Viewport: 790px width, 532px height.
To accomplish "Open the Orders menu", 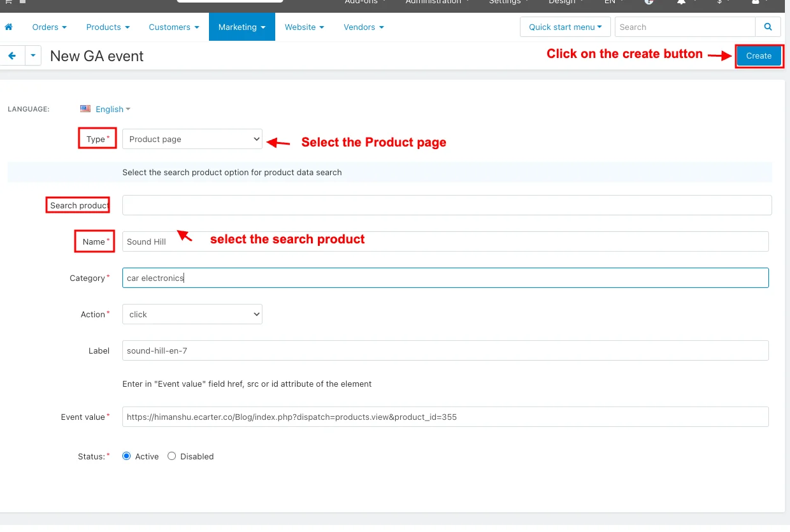I will (49, 27).
